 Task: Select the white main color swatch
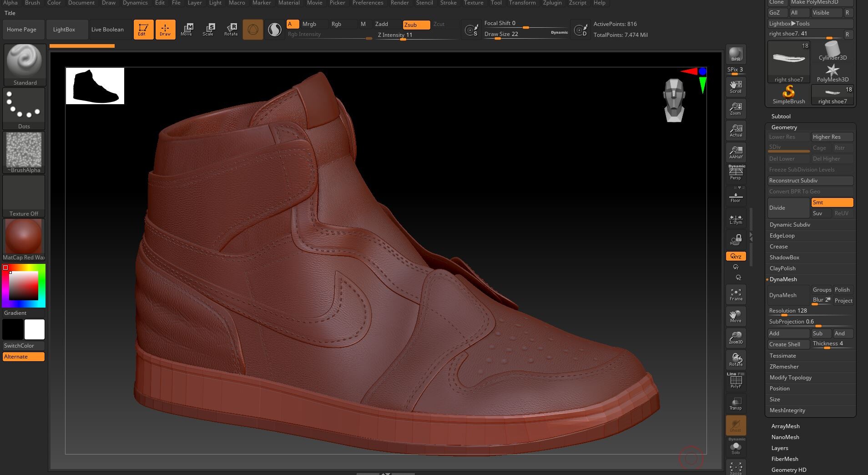35,329
